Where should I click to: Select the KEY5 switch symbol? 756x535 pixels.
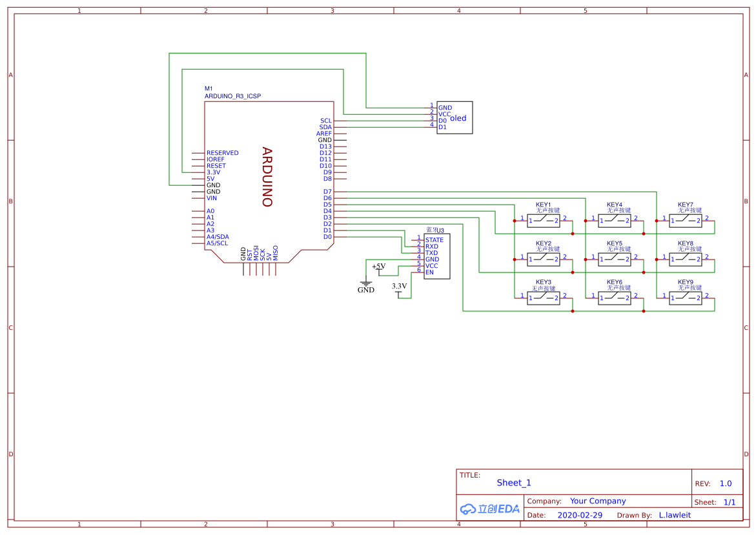(x=614, y=259)
